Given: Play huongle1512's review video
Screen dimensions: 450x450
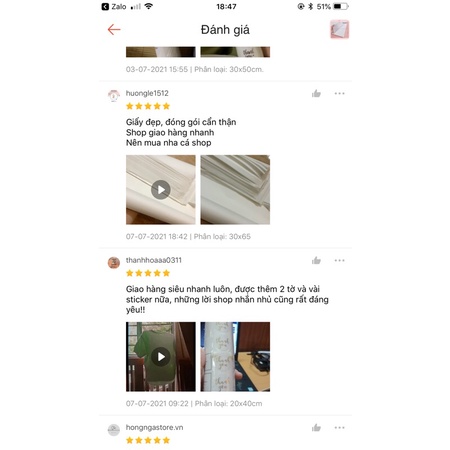Looking at the screenshot, I should click(x=161, y=190).
